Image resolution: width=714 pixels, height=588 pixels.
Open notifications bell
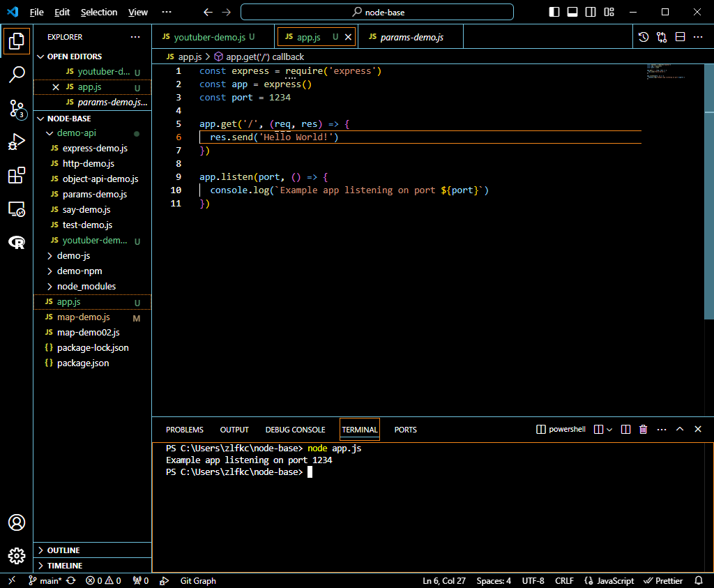pyautogui.click(x=699, y=580)
